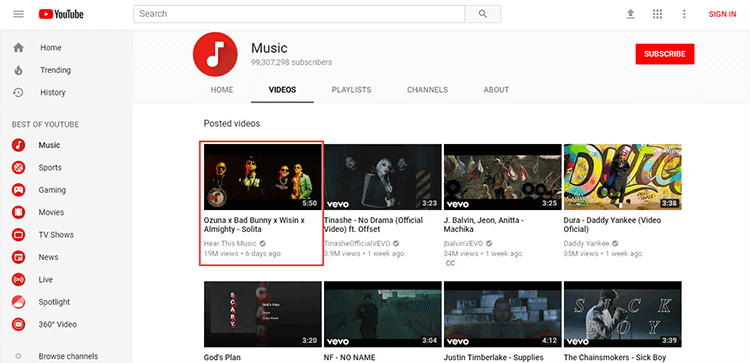750x363 pixels.
Task: Click the YouTube logo
Action: tap(61, 14)
